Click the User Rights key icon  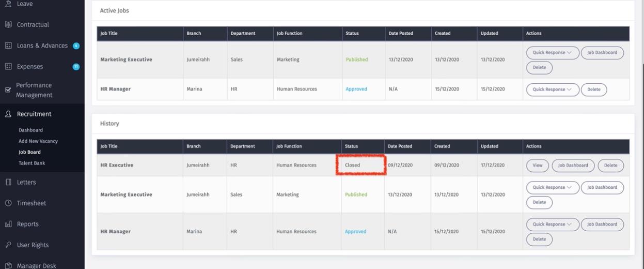coord(8,245)
